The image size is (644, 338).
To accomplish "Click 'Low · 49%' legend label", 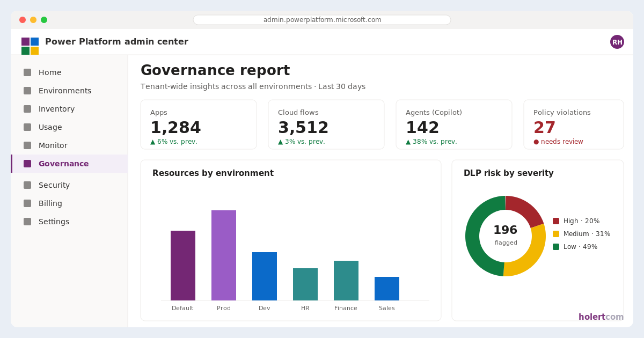I will 580,247.
